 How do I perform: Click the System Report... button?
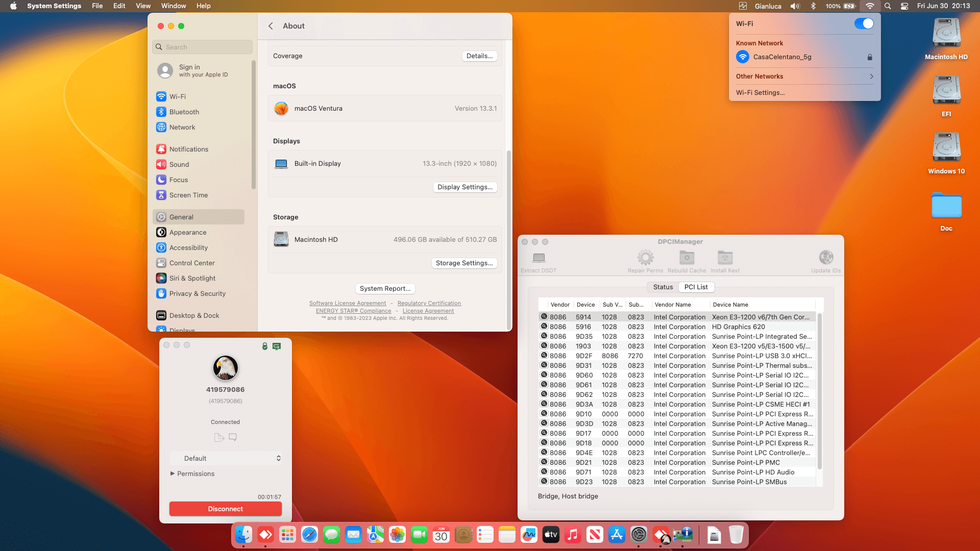point(385,288)
